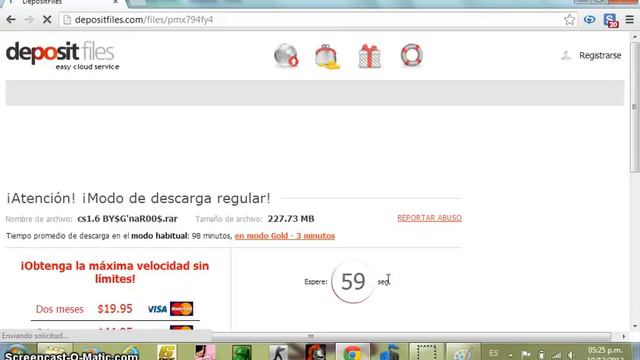Click the network signal icon in tray

(556, 355)
